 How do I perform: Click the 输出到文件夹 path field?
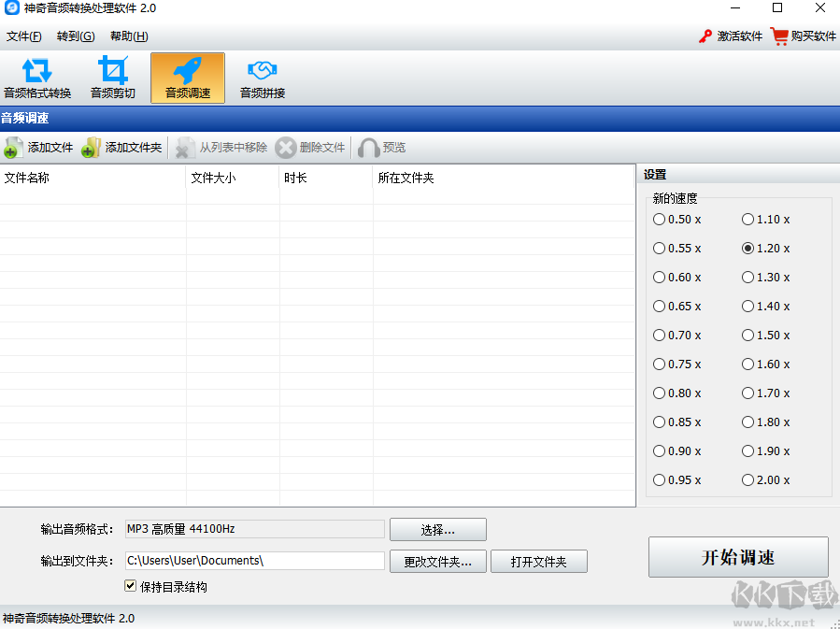click(254, 561)
